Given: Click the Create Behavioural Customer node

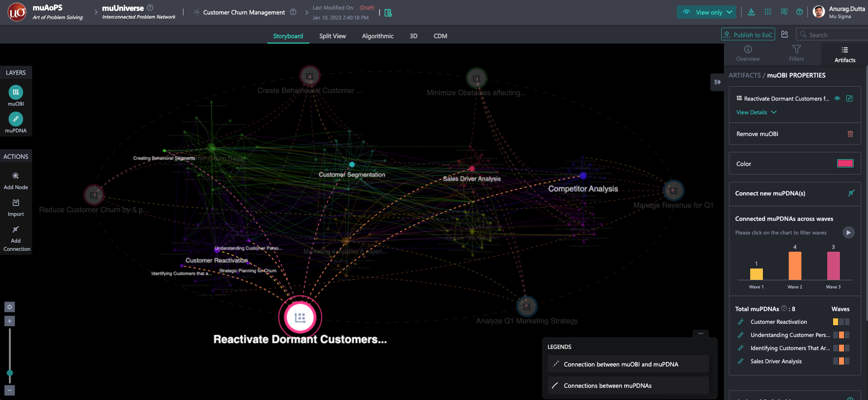Looking at the screenshot, I should tap(310, 76).
